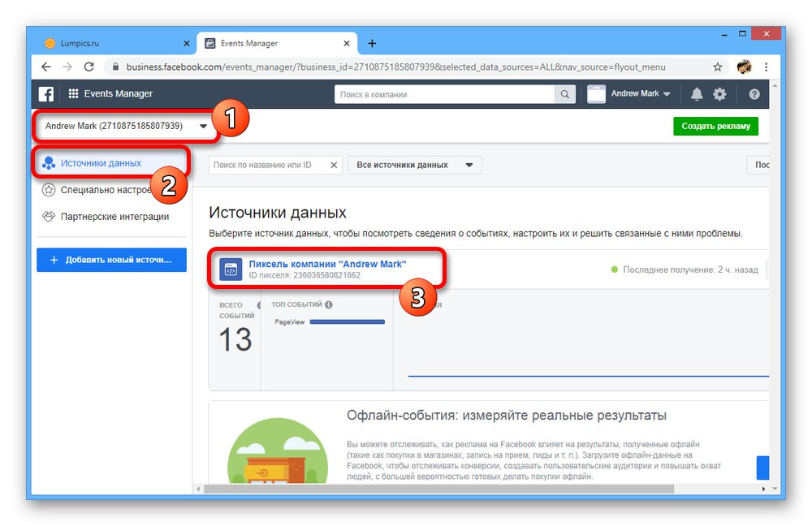Click the total events count 13
812x526 pixels.
[x=235, y=339]
